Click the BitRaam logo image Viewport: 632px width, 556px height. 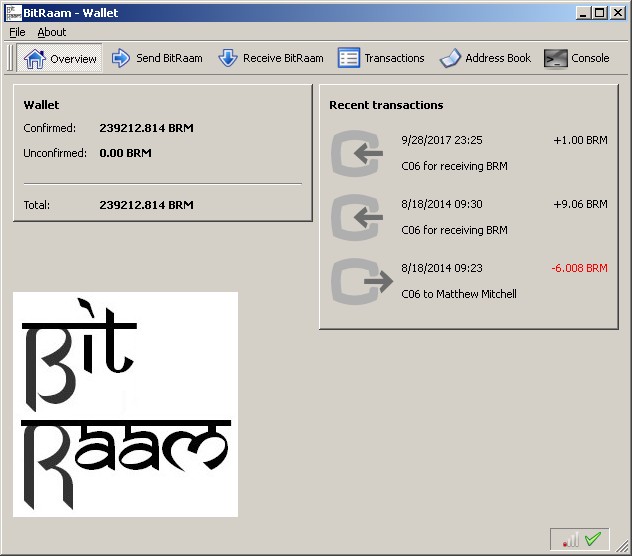point(125,404)
